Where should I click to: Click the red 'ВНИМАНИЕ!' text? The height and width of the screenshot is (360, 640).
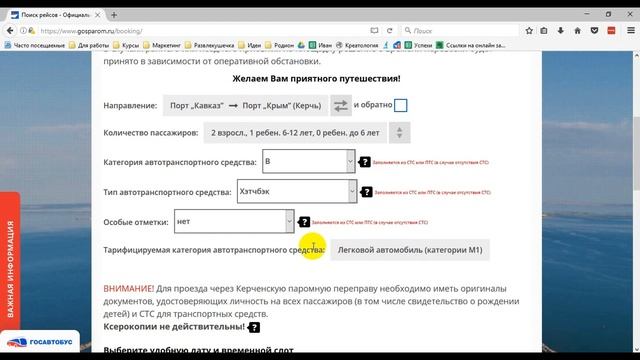pos(129,289)
